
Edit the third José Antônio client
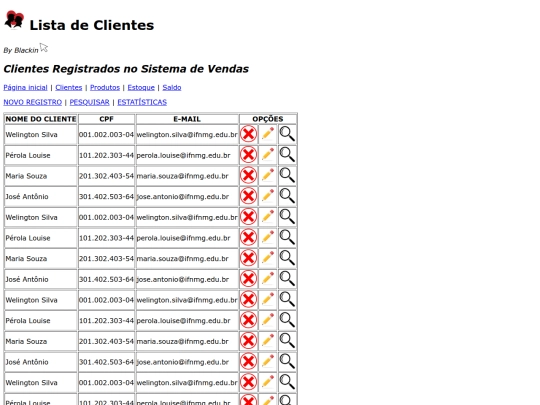[x=268, y=361]
